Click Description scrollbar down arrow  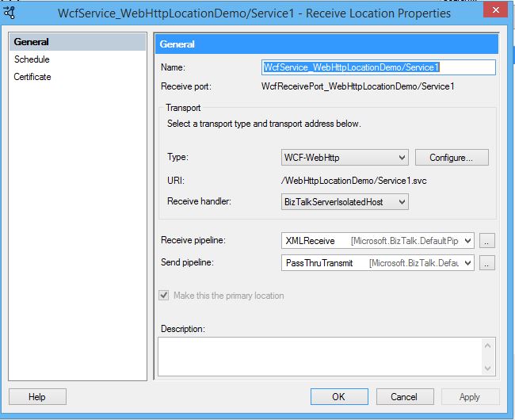click(488, 368)
